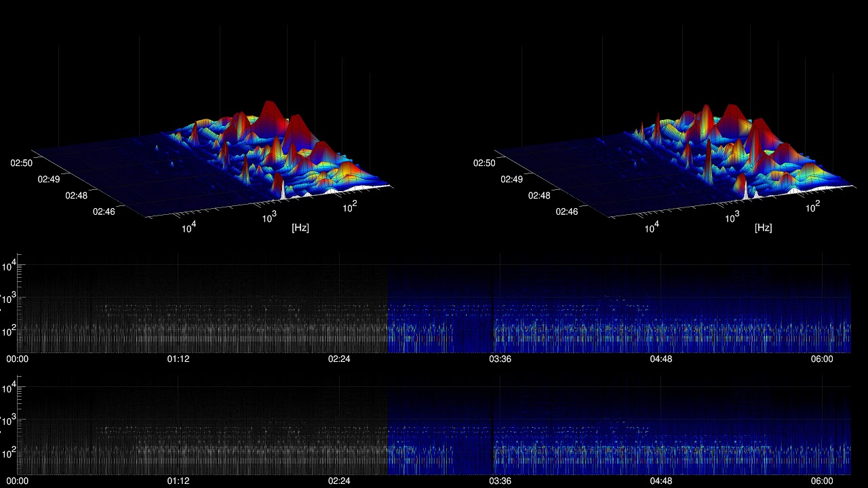Click the 01:12 time tick under upper spectrogram
Image resolution: width=868 pixels, height=488 pixels.
[178, 359]
